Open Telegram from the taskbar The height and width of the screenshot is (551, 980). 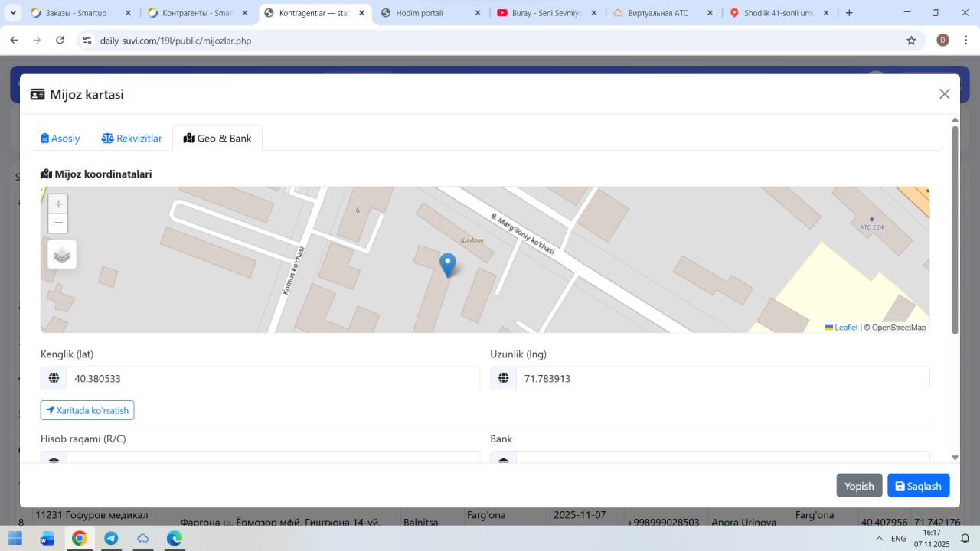(x=111, y=538)
